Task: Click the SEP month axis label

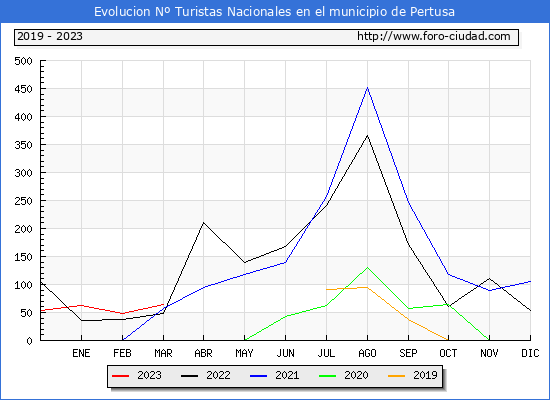Action: (408, 353)
